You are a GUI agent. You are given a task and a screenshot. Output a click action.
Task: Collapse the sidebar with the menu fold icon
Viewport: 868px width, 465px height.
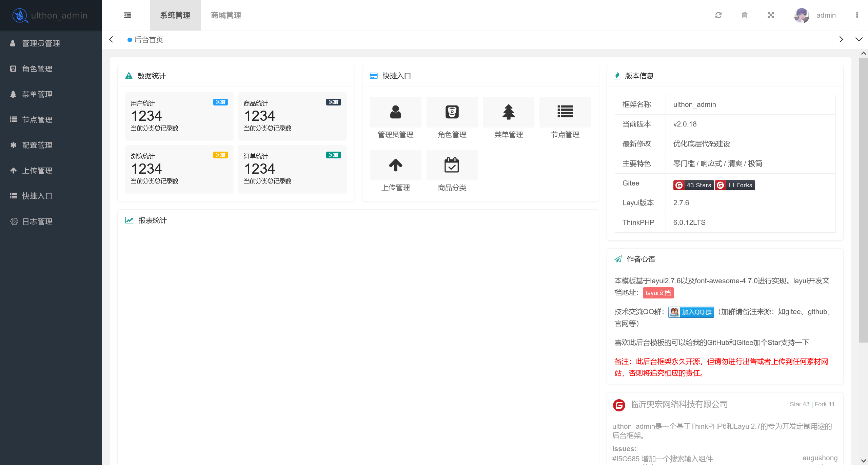click(128, 15)
